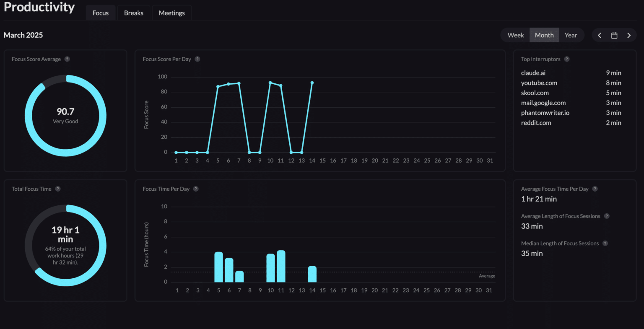Click the day 7 bar in Focus Time chart

pos(239,277)
